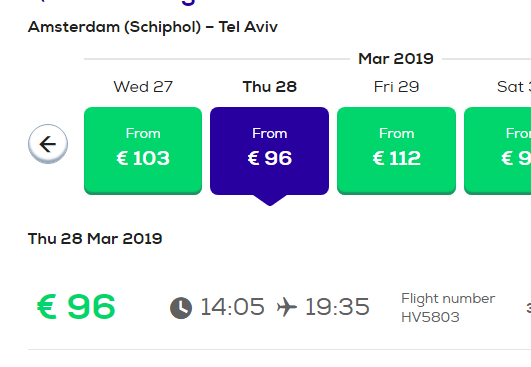The image size is (531, 367).
Task: Click the Amsterdam (Schiphol) – Tel Aviv route heading
Action: coord(153,27)
